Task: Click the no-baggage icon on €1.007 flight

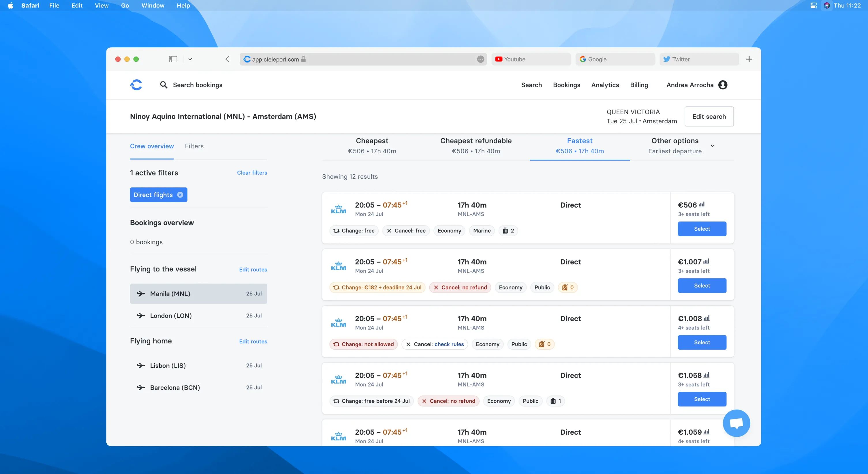Action: [x=565, y=288]
